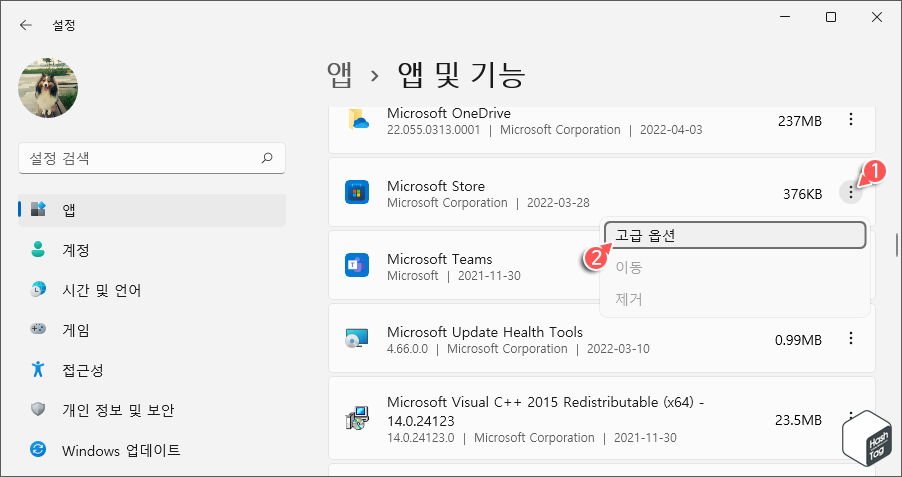902x477 pixels.
Task: Click the Microsoft Store name text
Action: coord(436,186)
